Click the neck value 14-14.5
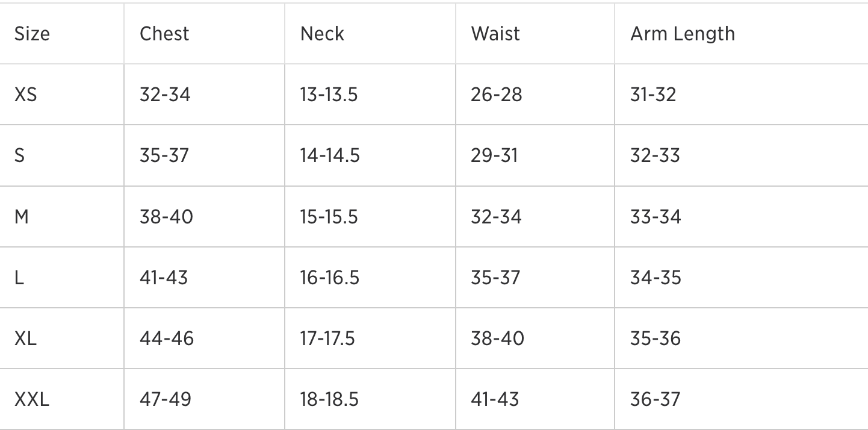Image resolution: width=868 pixels, height=430 pixels. click(x=330, y=155)
